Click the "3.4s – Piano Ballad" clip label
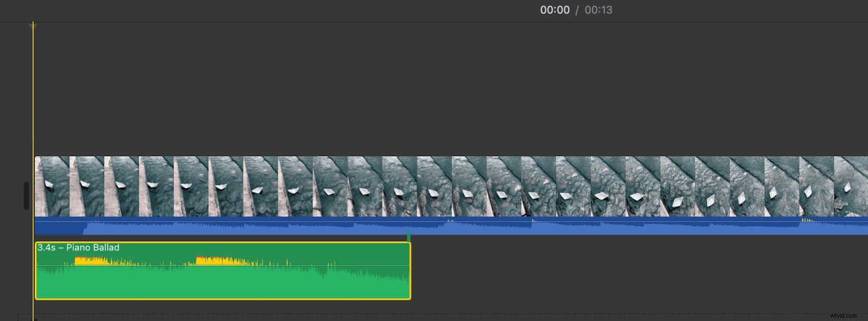This screenshot has height=321, width=868. point(78,248)
